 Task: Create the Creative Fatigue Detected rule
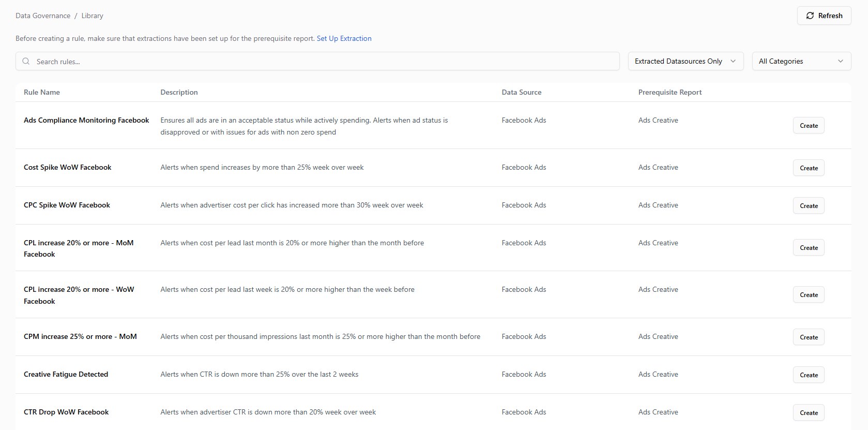coord(809,375)
